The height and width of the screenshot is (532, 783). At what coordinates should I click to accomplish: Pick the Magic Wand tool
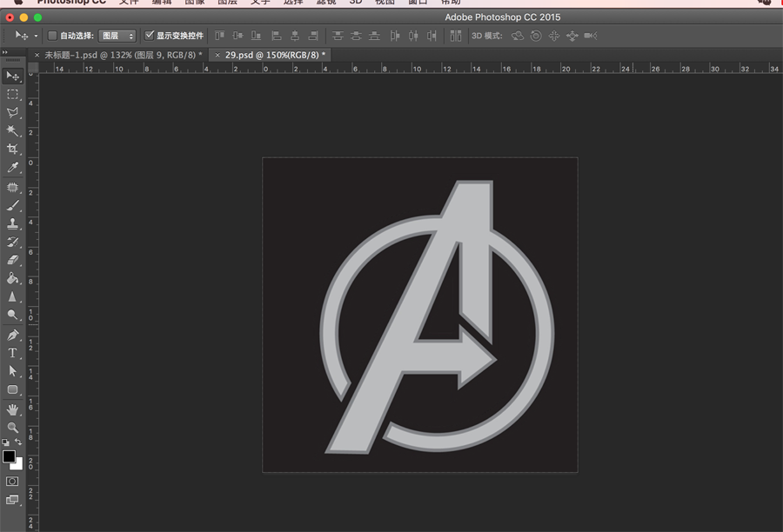(12, 130)
